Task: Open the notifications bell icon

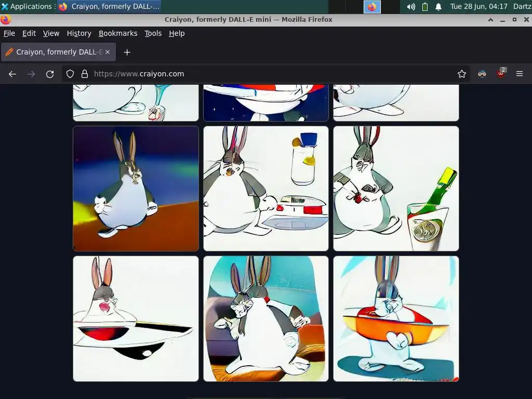Action: pyautogui.click(x=438, y=7)
